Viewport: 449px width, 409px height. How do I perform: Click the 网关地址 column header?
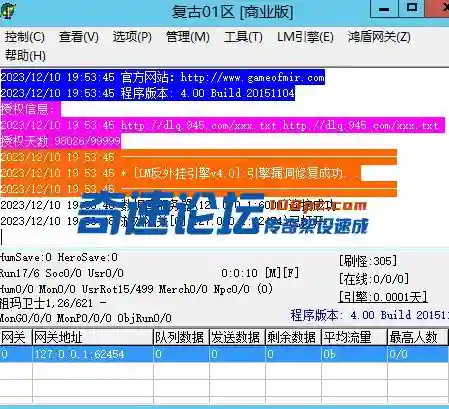pyautogui.click(x=93, y=337)
